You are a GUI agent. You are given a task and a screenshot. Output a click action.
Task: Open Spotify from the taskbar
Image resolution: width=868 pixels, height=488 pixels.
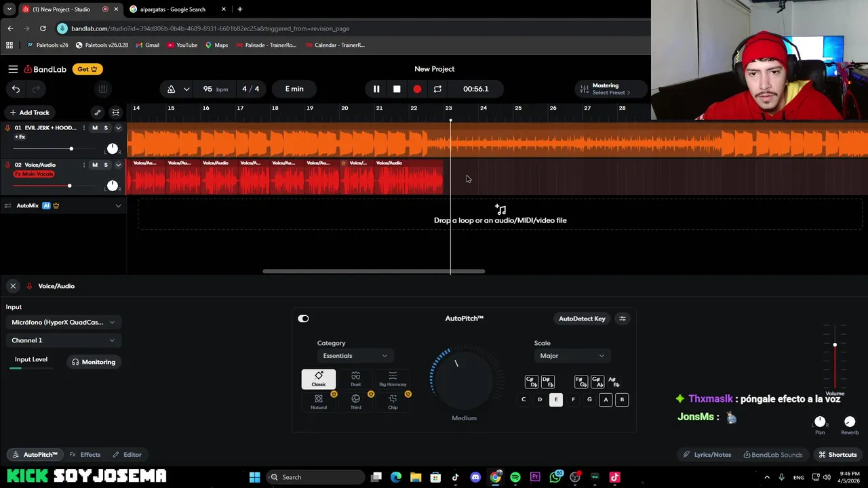click(x=515, y=477)
